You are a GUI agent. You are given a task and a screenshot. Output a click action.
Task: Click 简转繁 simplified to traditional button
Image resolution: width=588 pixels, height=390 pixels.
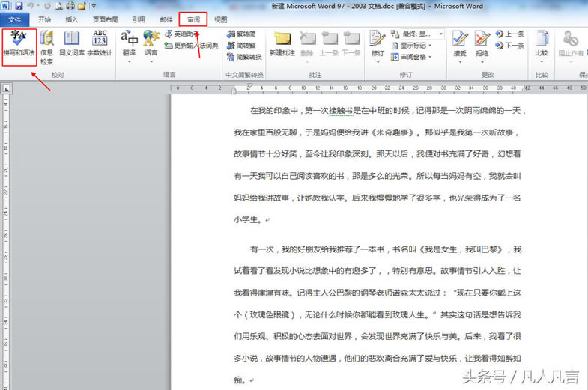tap(245, 45)
